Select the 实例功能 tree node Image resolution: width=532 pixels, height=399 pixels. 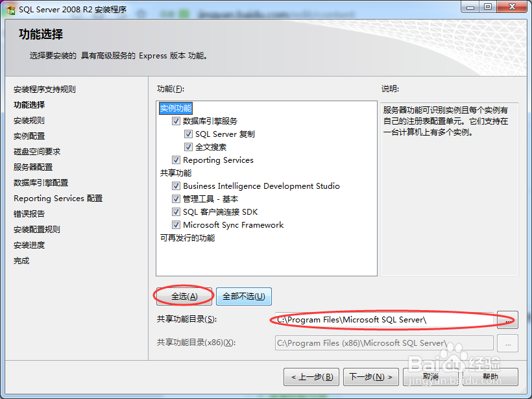pos(176,108)
